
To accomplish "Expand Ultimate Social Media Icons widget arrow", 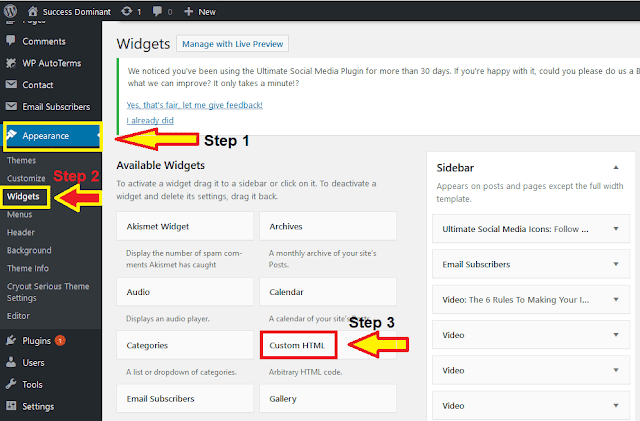I will click(x=616, y=229).
